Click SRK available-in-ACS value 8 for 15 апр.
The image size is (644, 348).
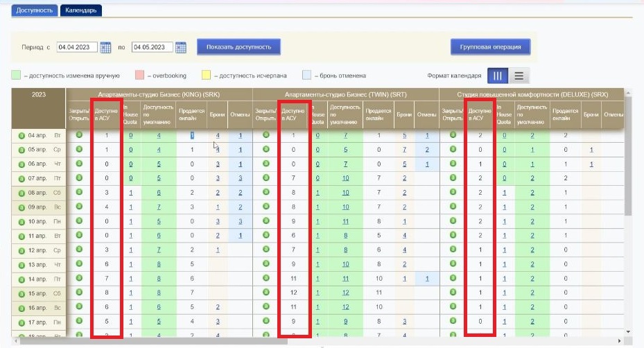106,293
